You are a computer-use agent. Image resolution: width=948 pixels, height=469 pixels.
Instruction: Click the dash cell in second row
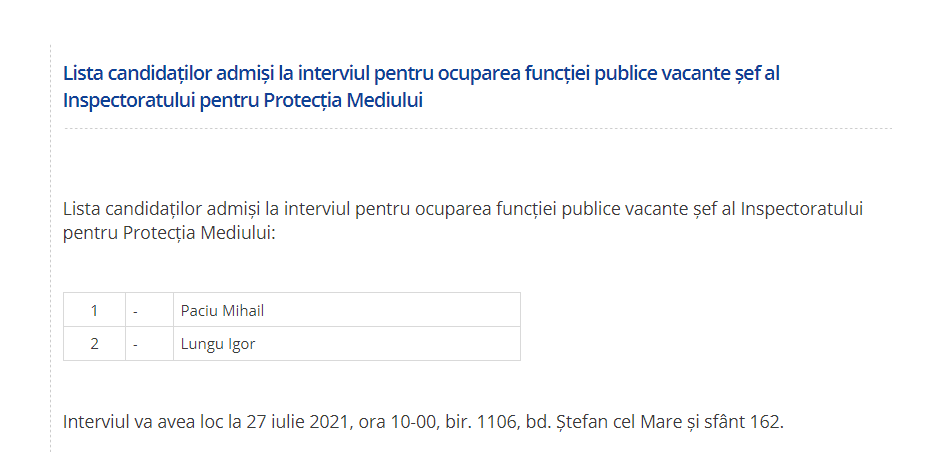click(x=149, y=344)
